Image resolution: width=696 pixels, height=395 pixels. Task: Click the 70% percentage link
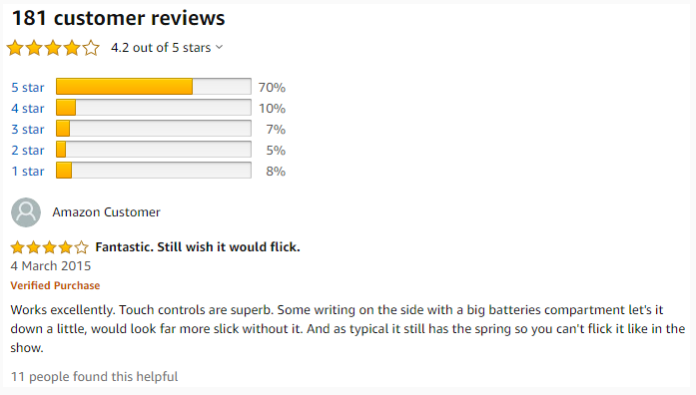pos(272,87)
